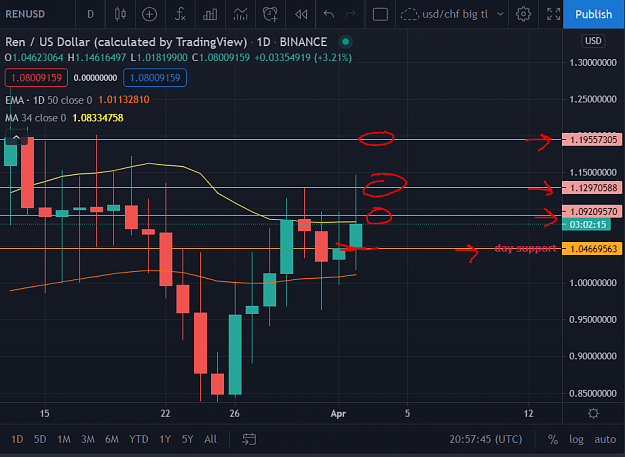The width and height of the screenshot is (625, 457).
Task: Expand the layout name dropdown chevron
Action: point(500,14)
